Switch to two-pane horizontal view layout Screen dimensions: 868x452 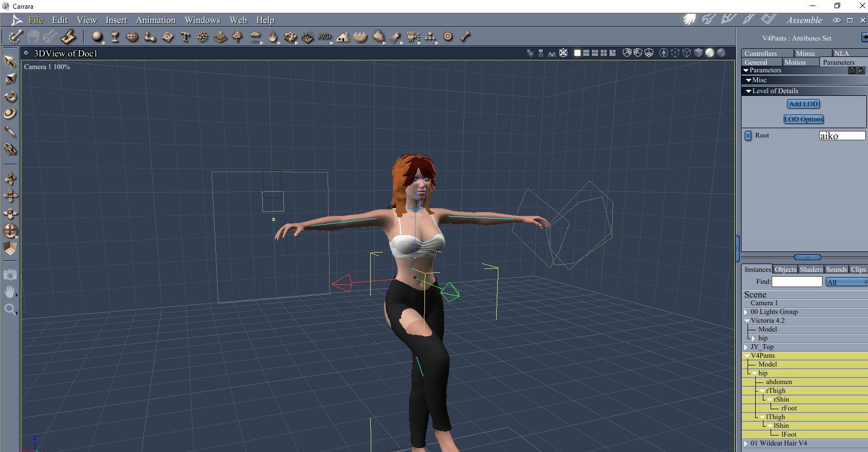pyautogui.click(x=586, y=53)
